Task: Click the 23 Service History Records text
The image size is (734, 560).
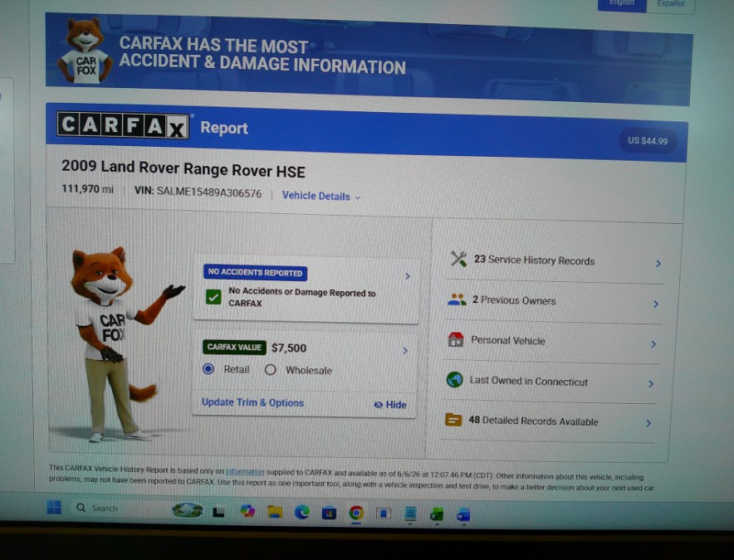Action: click(x=534, y=261)
